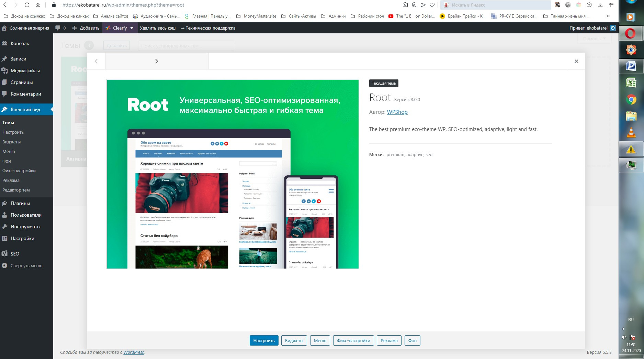
Task: Open Microsoft Word from the taskbar
Action: click(631, 66)
